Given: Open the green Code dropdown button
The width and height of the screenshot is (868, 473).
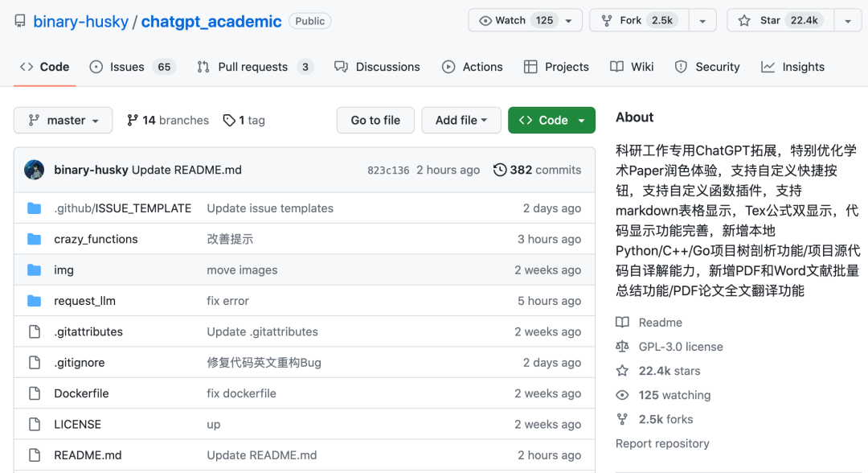Looking at the screenshot, I should pyautogui.click(x=551, y=121).
